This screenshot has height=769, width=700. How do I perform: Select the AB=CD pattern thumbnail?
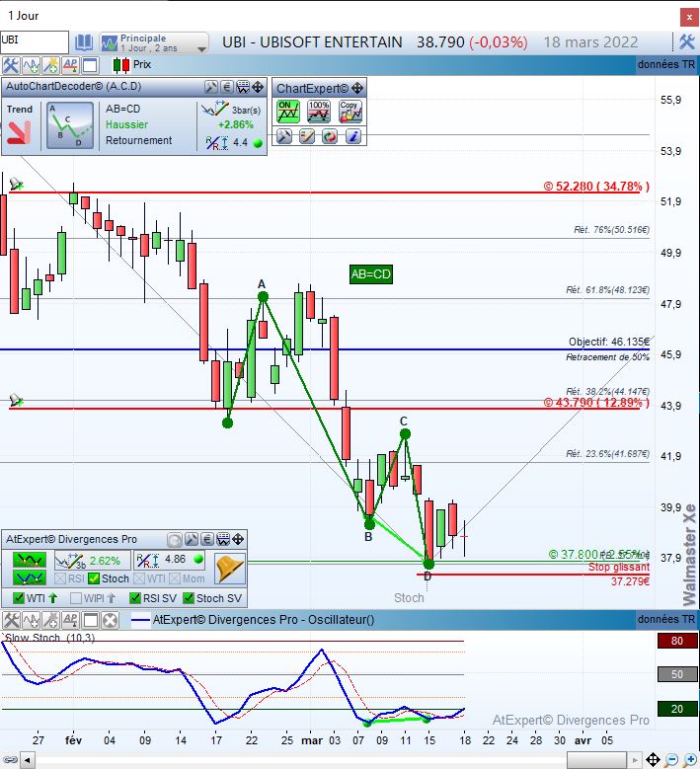point(70,125)
